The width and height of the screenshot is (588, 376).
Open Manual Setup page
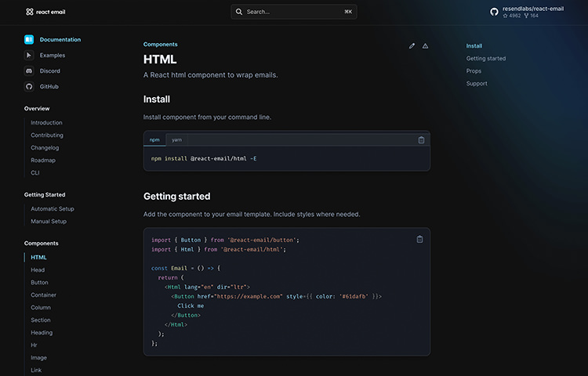(49, 222)
